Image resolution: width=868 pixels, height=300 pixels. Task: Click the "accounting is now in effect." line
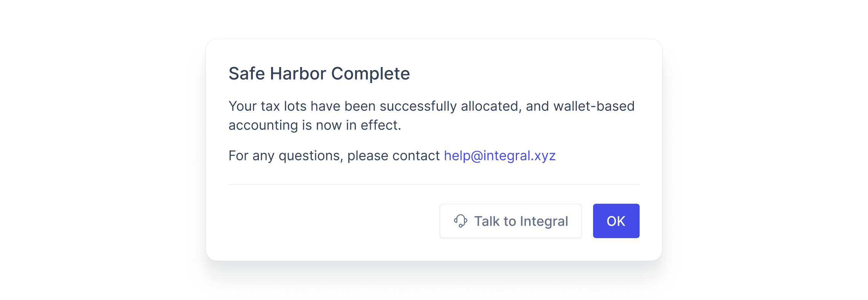click(315, 125)
